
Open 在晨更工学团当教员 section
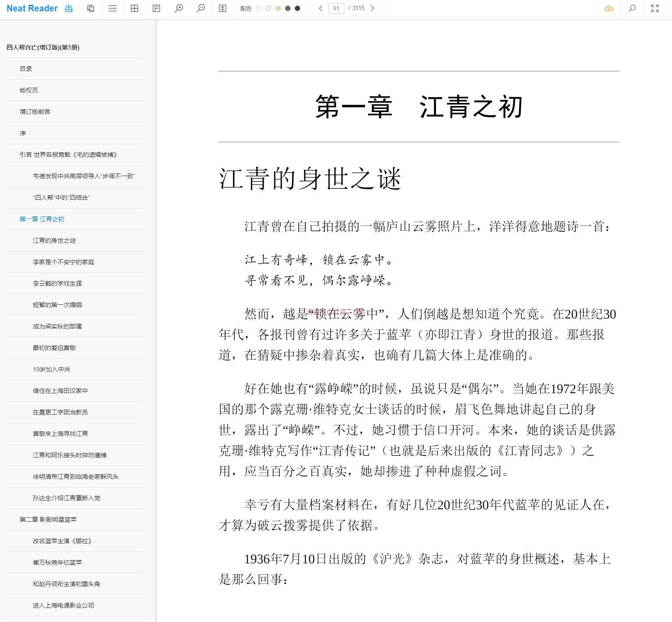click(60, 412)
